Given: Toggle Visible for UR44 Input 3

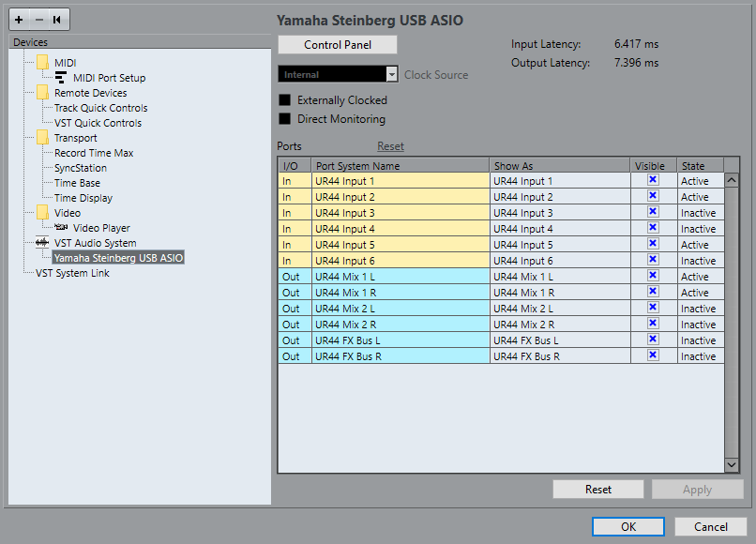Looking at the screenshot, I should tap(653, 212).
